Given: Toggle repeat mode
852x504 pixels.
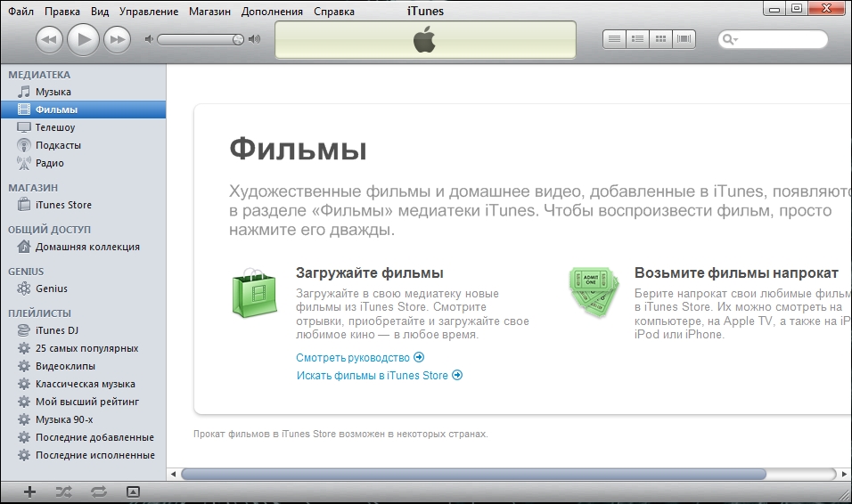Looking at the screenshot, I should point(99,492).
